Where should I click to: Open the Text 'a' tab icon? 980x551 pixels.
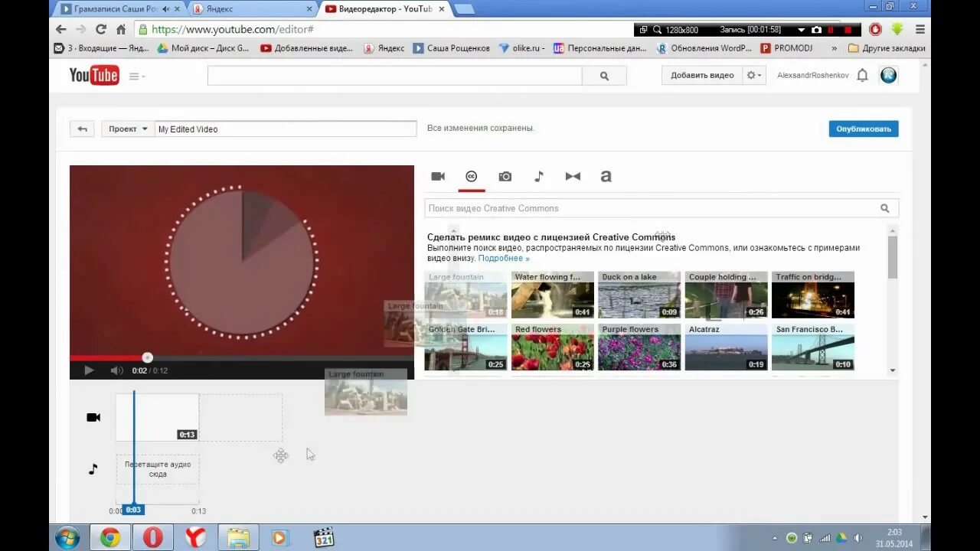pyautogui.click(x=606, y=177)
